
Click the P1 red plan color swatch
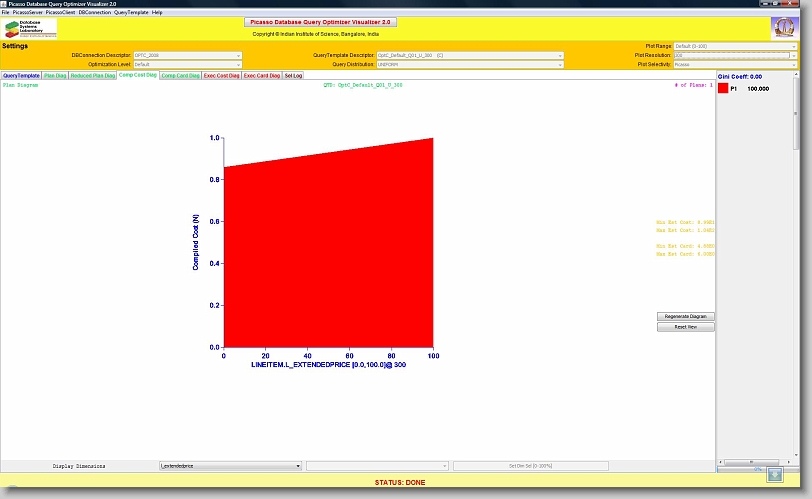[x=724, y=89]
